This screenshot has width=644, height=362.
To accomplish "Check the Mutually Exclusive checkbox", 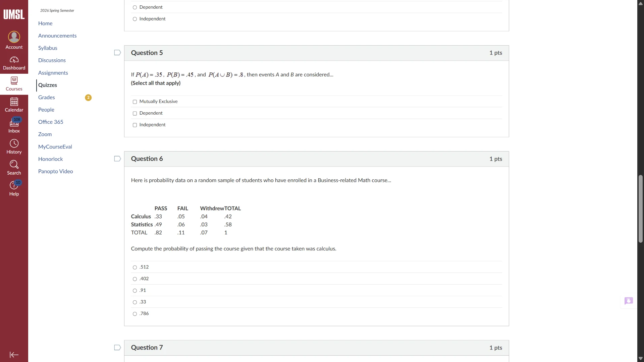I will [x=135, y=102].
